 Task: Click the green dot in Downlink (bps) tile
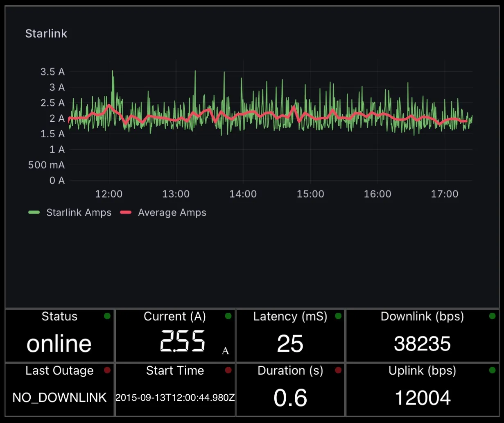click(x=492, y=316)
